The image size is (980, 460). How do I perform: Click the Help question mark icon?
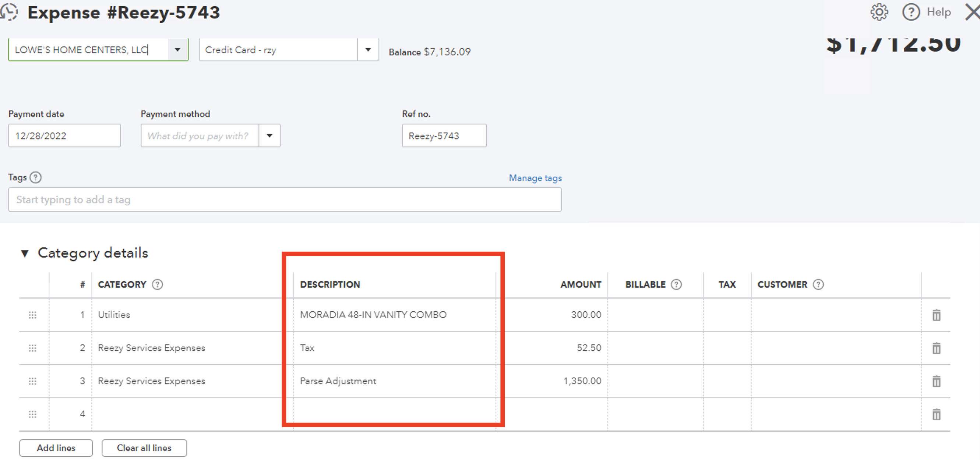pos(912,12)
